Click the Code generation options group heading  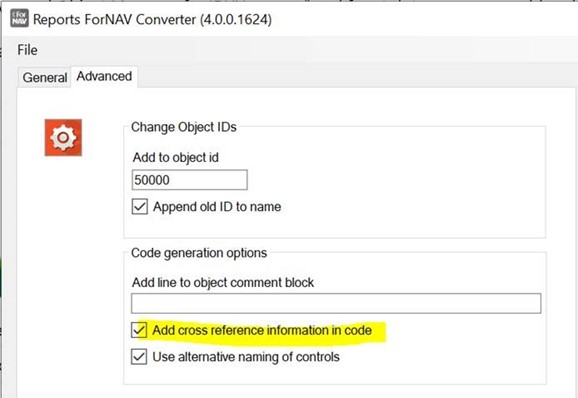click(199, 253)
